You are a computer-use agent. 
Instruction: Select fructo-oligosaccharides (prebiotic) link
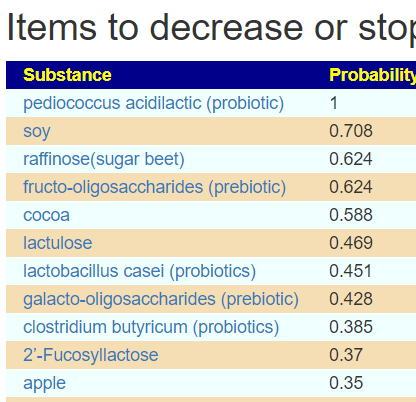[154, 187]
